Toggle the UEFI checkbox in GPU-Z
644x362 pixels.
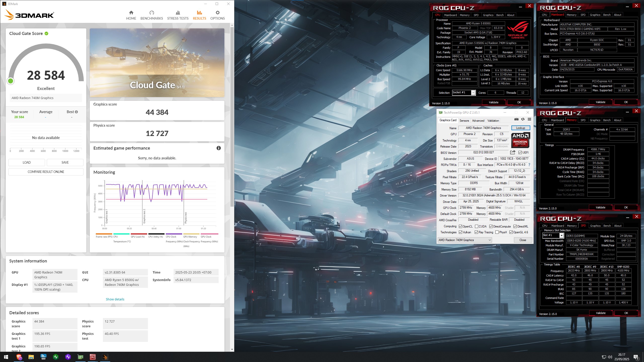click(520, 153)
